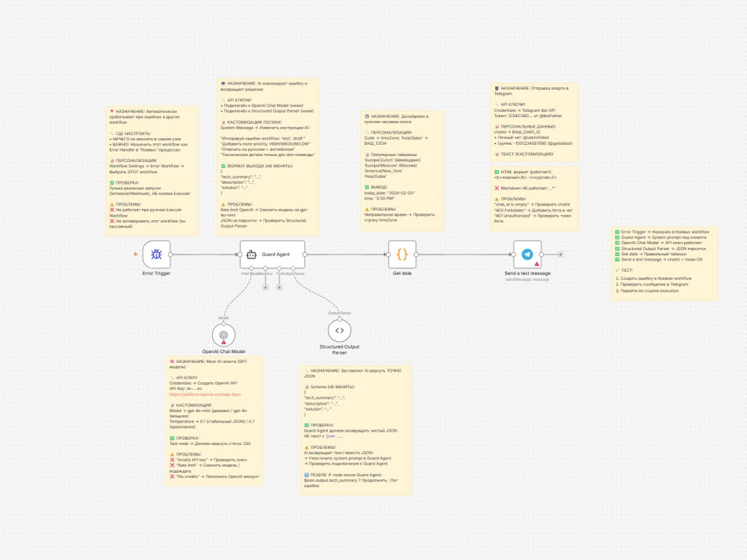This screenshot has width=747, height=560.
Task: Add node after Send a text message
Action: pos(560,255)
